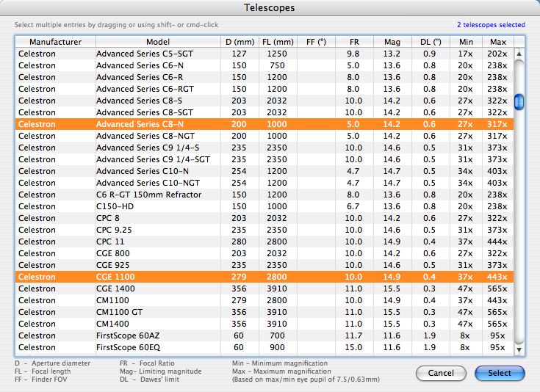Click the highlighted Advanced Series C8-N row

pyautogui.click(x=264, y=124)
